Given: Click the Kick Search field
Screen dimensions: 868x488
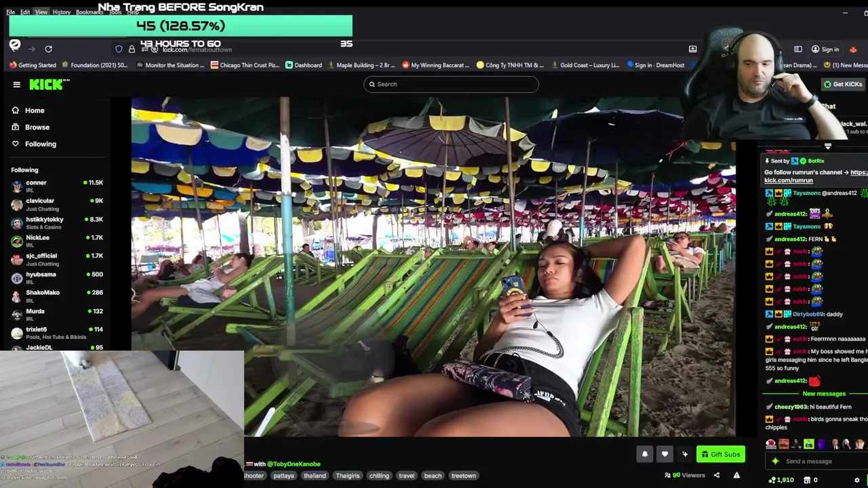Looking at the screenshot, I should tap(451, 84).
